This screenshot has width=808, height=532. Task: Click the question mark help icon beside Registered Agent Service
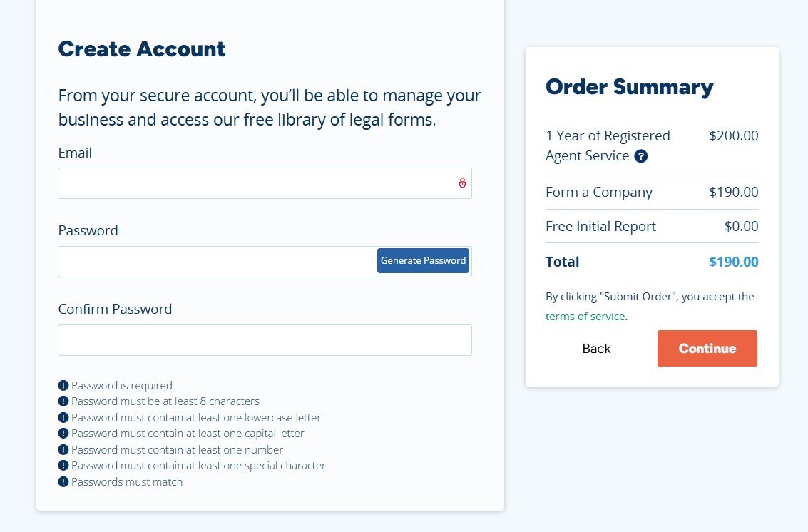click(x=640, y=156)
